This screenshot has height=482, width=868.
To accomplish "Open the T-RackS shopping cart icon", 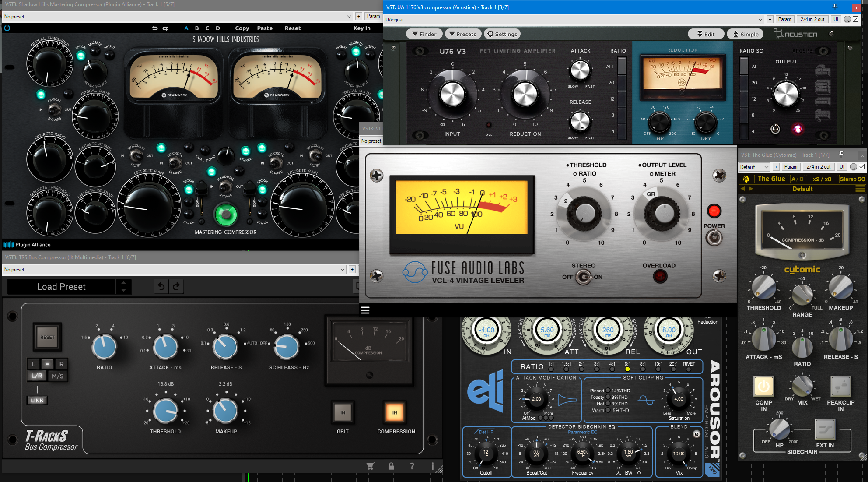I will pyautogui.click(x=370, y=466).
